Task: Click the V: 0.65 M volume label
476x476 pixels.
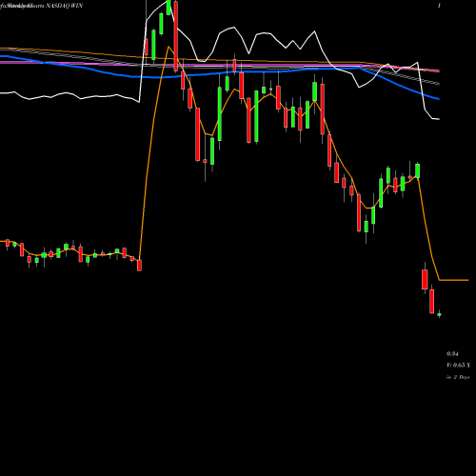Action: [x=458, y=366]
